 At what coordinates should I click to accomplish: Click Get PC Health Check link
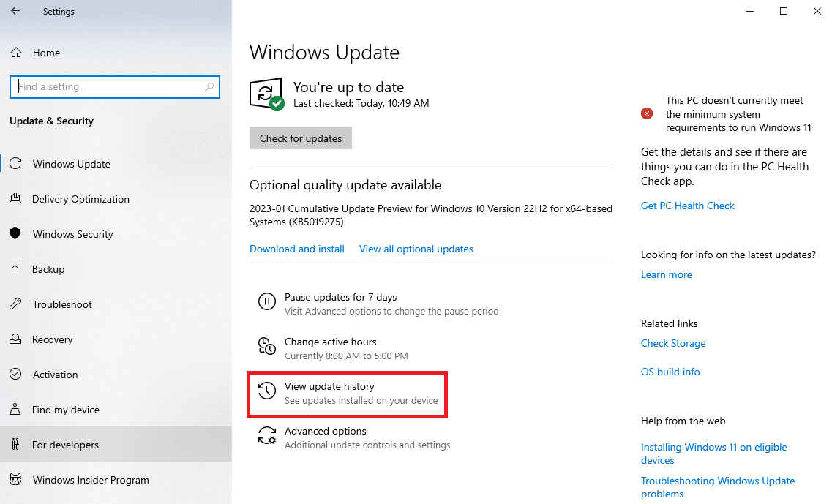point(687,206)
